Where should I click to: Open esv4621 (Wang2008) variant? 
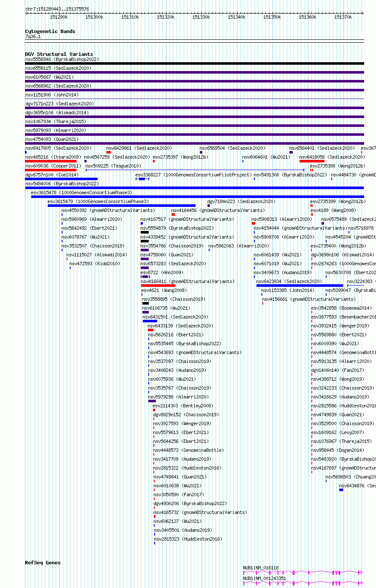point(164,291)
